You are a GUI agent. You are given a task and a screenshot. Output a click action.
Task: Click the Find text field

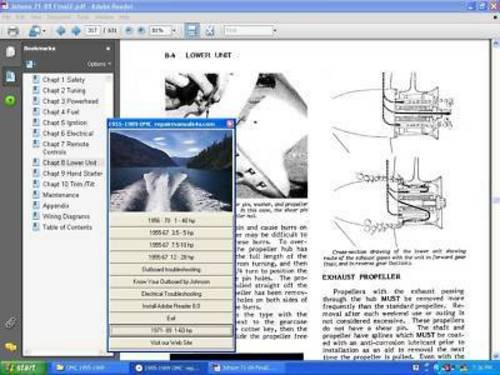(x=248, y=31)
